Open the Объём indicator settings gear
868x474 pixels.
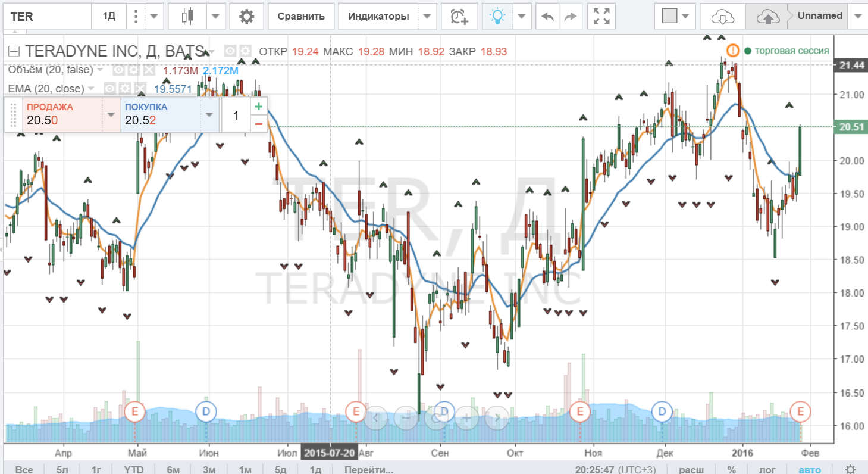[x=134, y=70]
